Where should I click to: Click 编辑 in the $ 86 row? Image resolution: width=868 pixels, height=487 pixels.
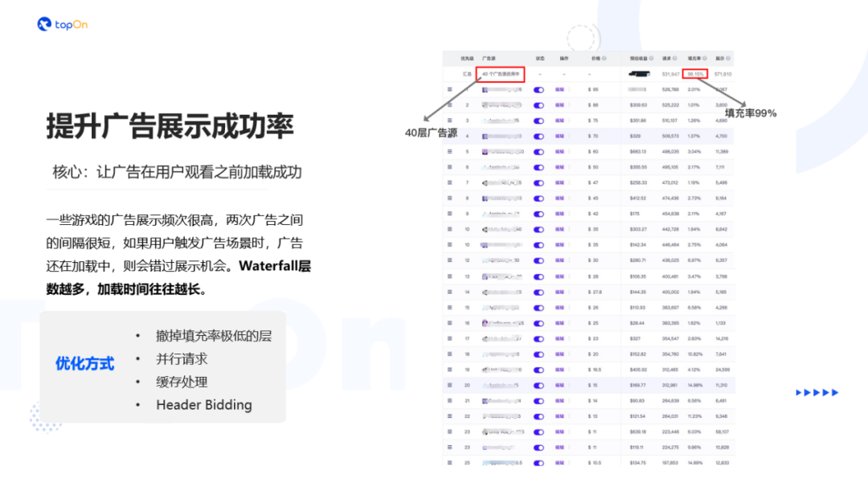point(559,105)
